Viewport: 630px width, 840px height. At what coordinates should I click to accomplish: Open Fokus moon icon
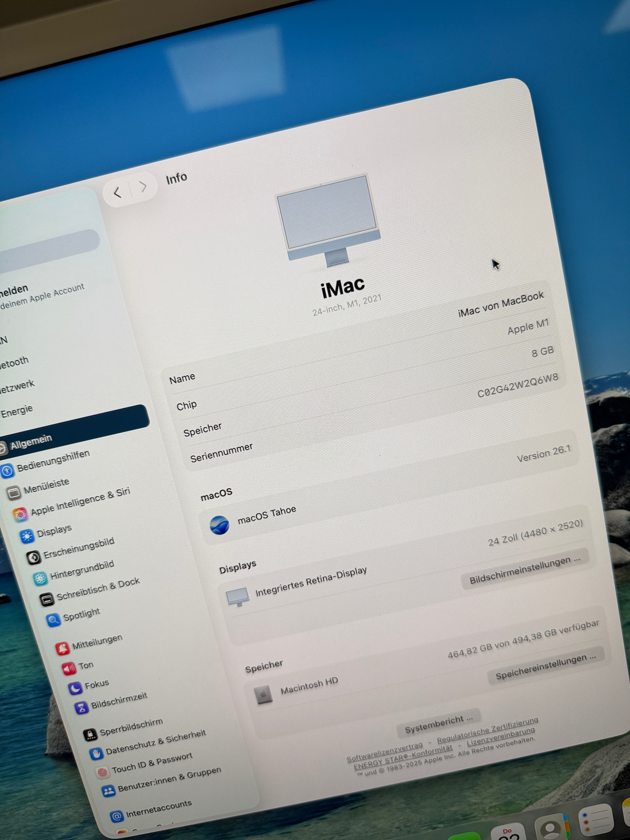(x=75, y=688)
